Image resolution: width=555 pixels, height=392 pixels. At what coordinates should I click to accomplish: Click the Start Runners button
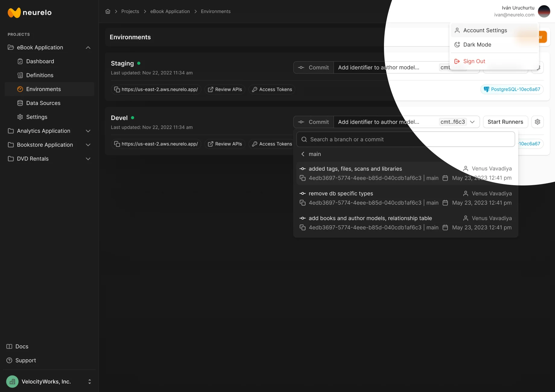(x=505, y=122)
